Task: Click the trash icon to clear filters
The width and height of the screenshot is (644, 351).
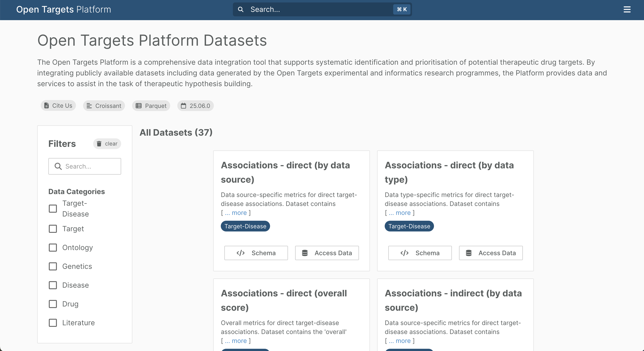Action: pos(99,144)
